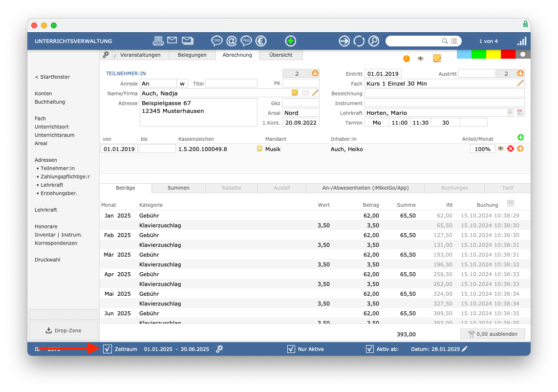Screen dimensions: 558x392
Task: Click the empty Austritt date field
Action: (476, 73)
